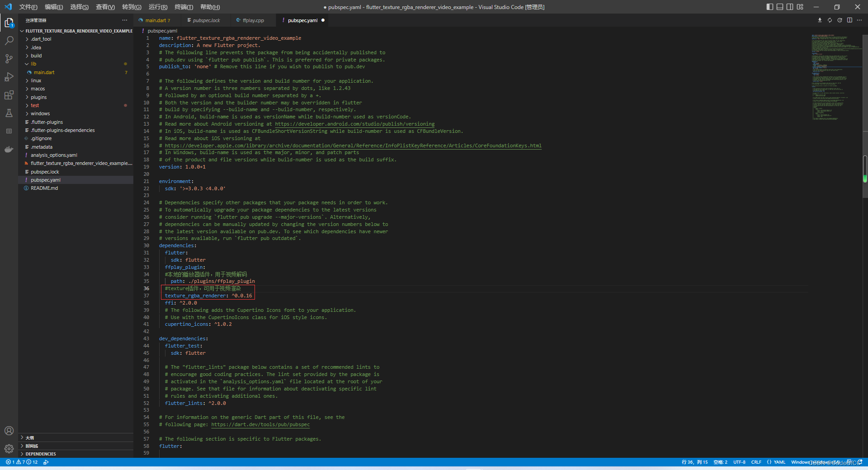
Task: Open the 查看(V) menu
Action: click(105, 7)
